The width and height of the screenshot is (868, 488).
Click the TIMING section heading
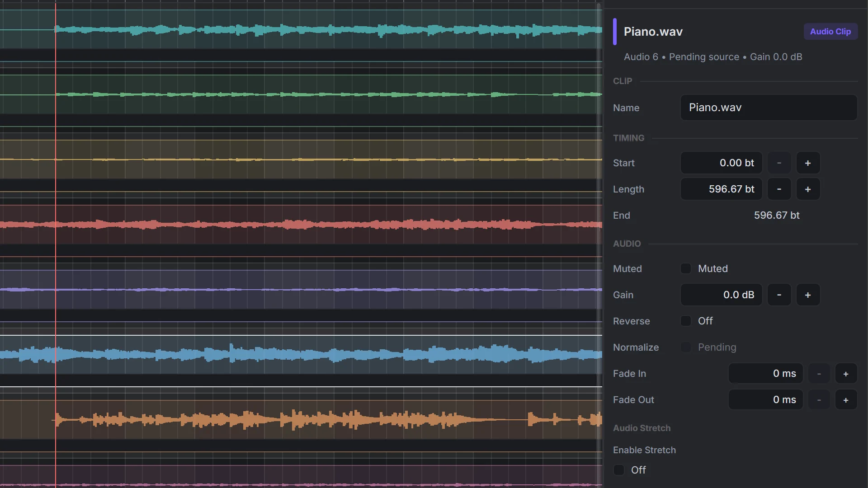tap(628, 138)
